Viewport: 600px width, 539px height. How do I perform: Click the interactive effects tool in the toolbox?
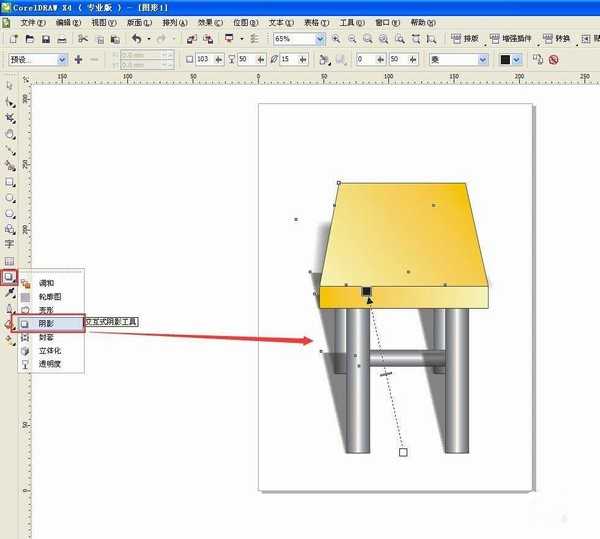click(x=10, y=276)
